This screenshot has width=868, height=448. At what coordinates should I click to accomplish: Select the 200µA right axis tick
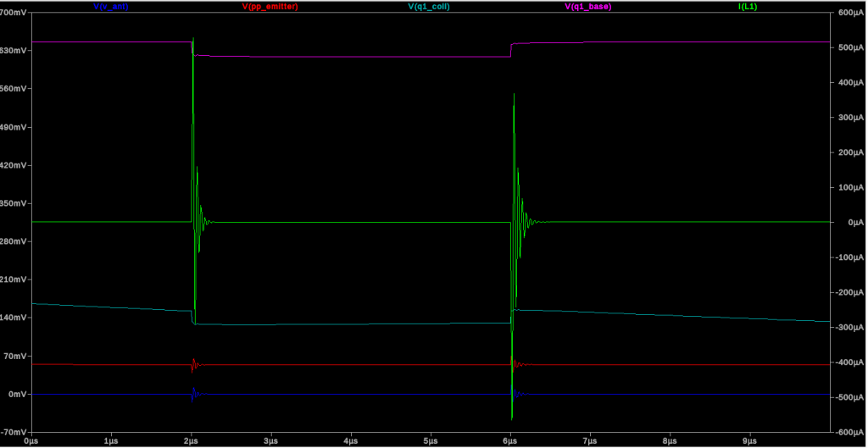point(850,152)
